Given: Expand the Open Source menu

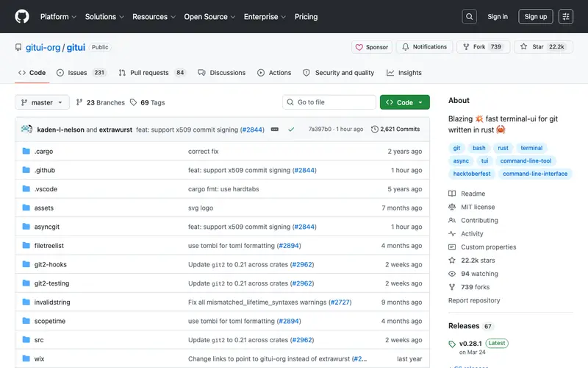Looking at the screenshot, I should (x=209, y=16).
